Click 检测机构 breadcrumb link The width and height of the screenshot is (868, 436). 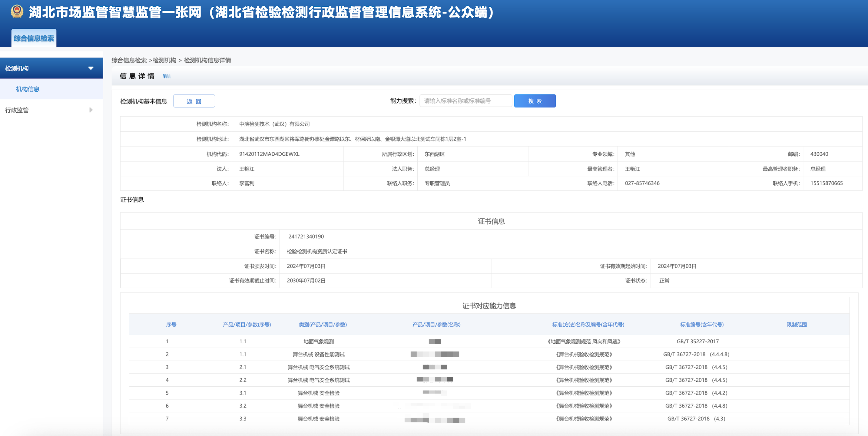coord(164,60)
